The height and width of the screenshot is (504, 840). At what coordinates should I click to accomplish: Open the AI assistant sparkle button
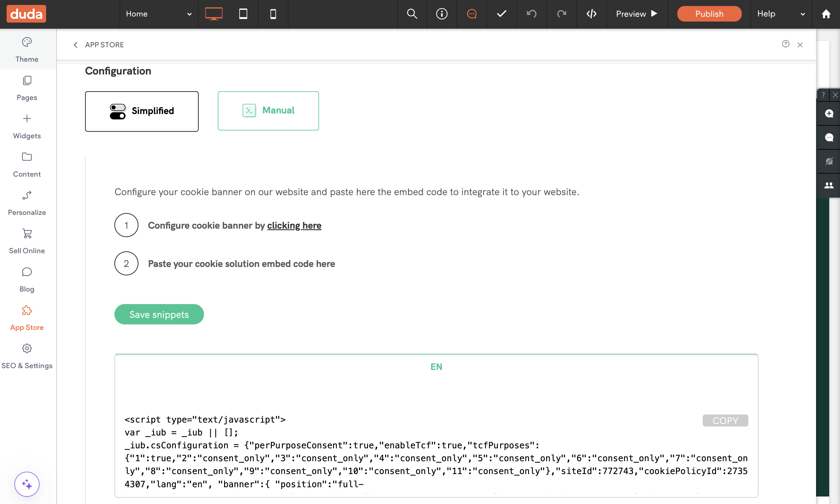[27, 484]
